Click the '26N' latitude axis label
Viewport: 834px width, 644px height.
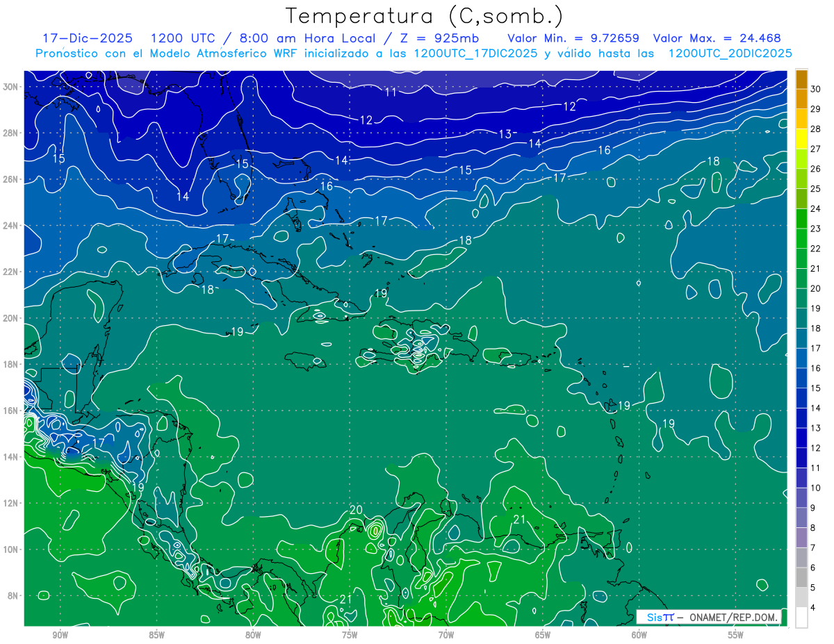[10, 179]
